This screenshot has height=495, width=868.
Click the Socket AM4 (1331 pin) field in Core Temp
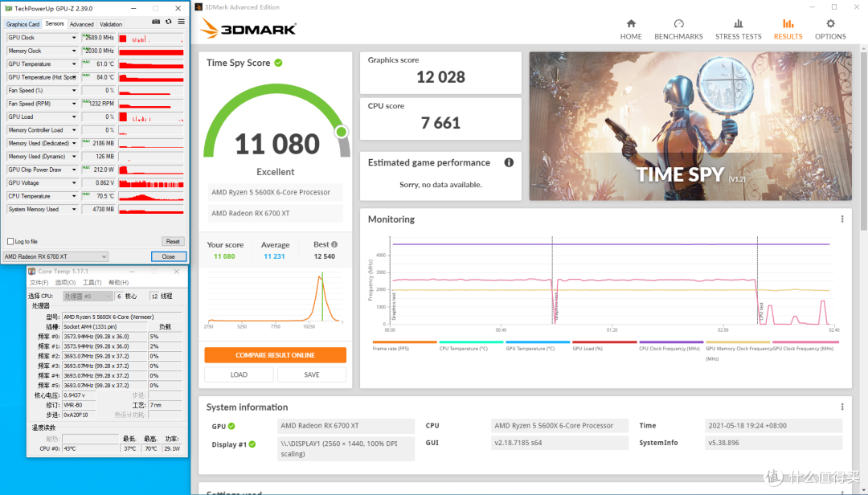105,327
